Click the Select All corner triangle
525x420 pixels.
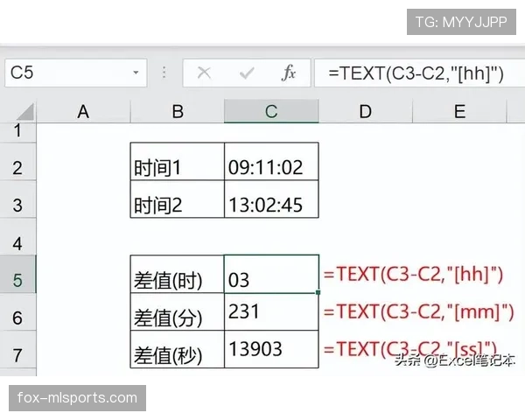(x=25, y=111)
